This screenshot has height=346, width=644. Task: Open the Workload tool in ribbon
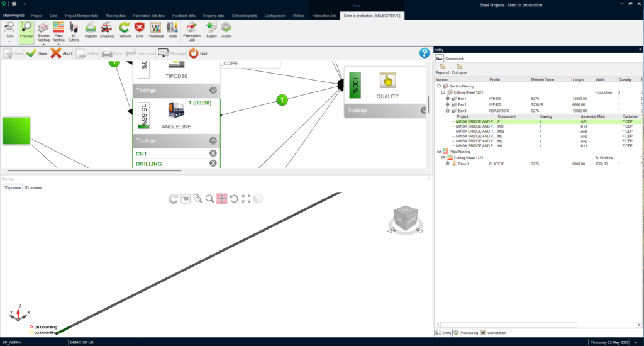click(156, 30)
